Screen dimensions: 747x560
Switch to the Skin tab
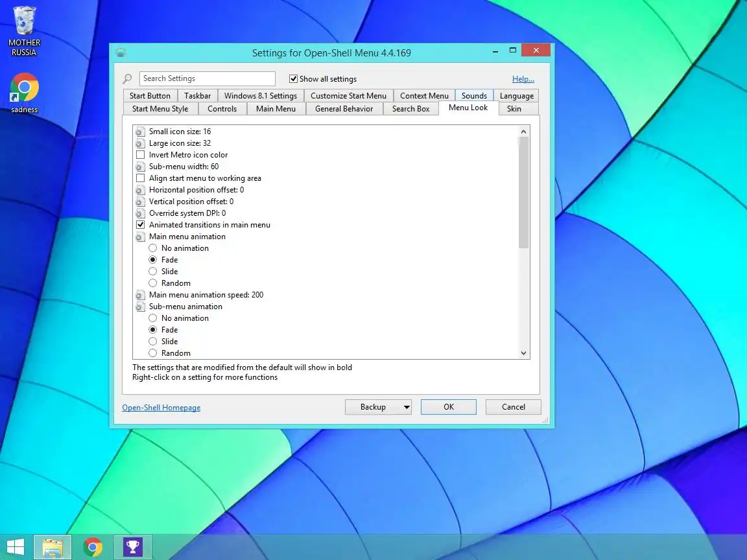514,109
